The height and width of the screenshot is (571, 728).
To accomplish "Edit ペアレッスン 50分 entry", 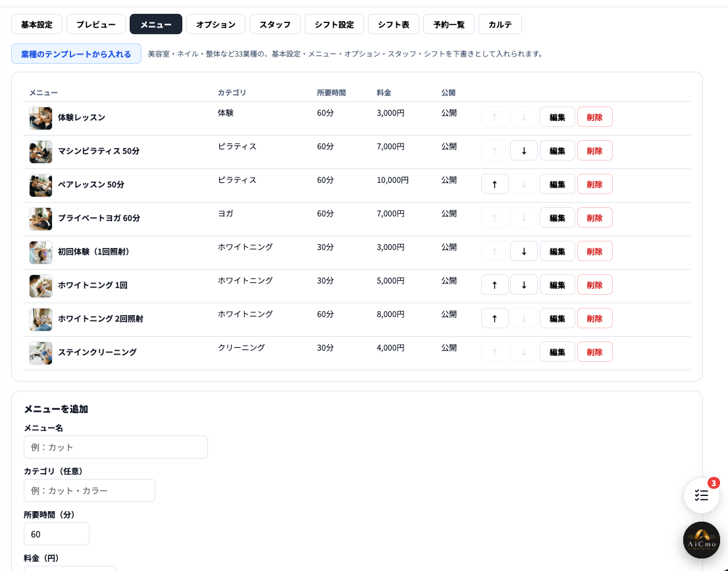I will point(557,184).
